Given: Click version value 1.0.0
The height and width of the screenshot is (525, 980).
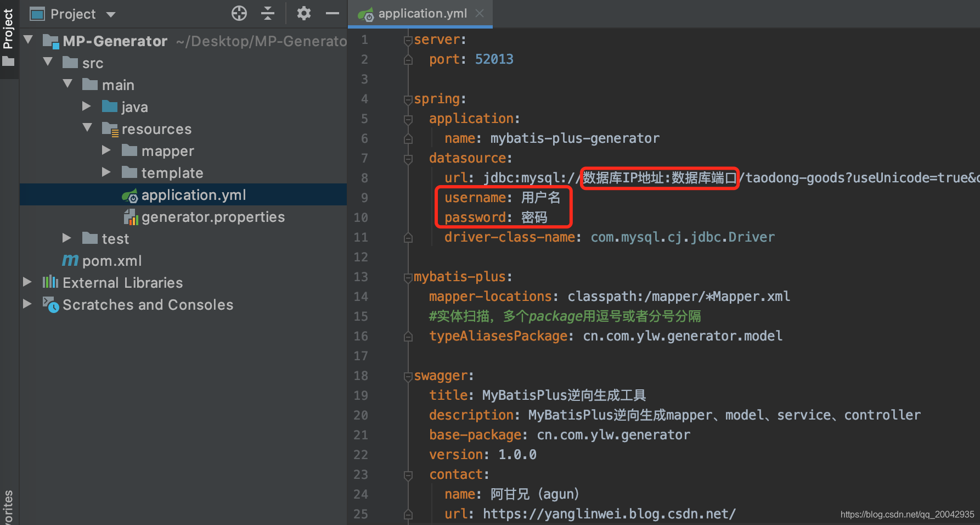Looking at the screenshot, I should pyautogui.click(x=517, y=455).
